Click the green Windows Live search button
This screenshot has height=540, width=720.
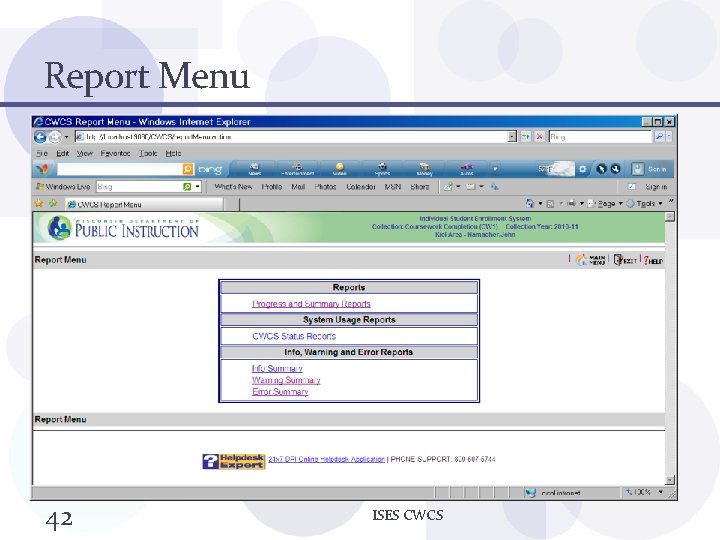[x=187, y=186]
